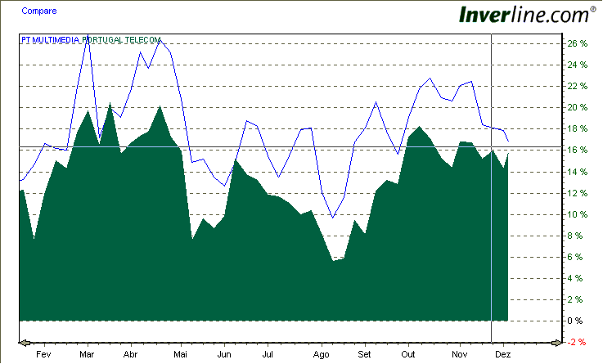
Task: Click the PORTUGAL TELECOM legend label
Action: tap(121, 39)
